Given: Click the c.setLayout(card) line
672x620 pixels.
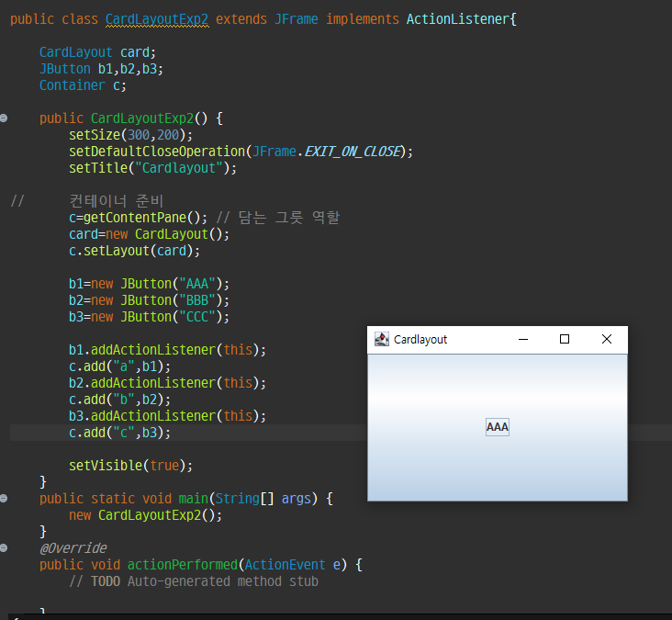Looking at the screenshot, I should pyautogui.click(x=134, y=251).
